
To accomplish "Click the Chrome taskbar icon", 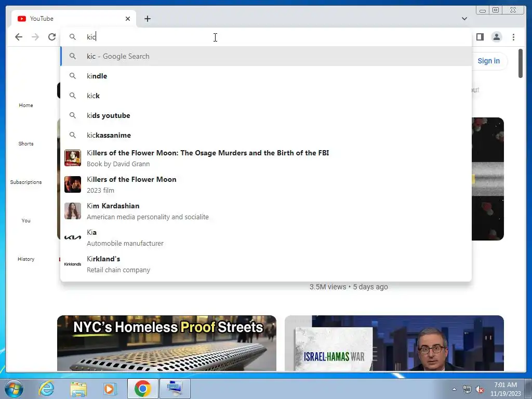I will point(142,389).
